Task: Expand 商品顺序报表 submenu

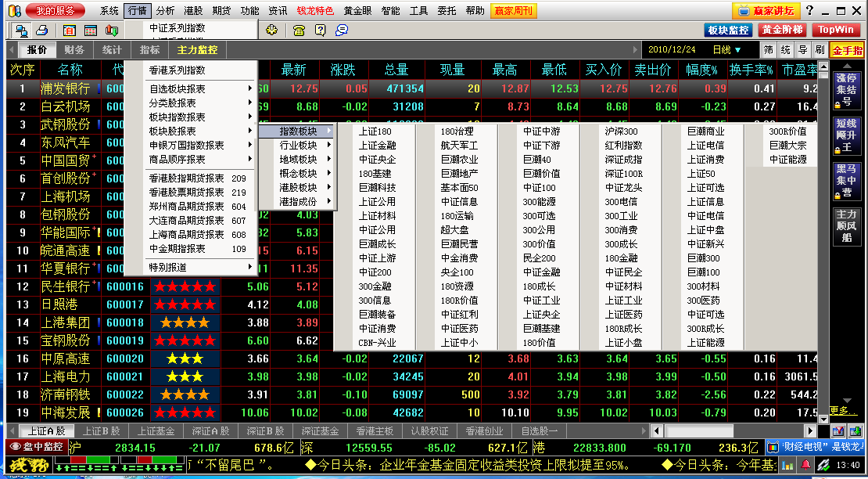Action: pos(200,160)
